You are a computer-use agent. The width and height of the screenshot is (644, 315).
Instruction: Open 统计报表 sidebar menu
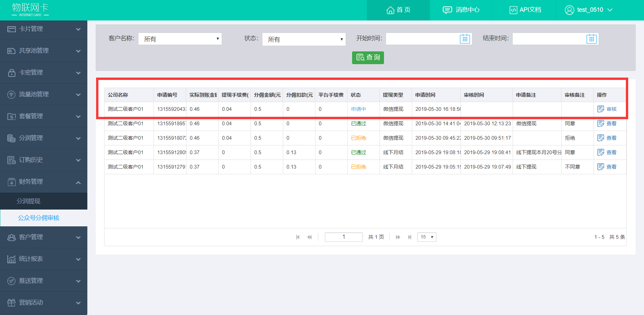pos(44,259)
